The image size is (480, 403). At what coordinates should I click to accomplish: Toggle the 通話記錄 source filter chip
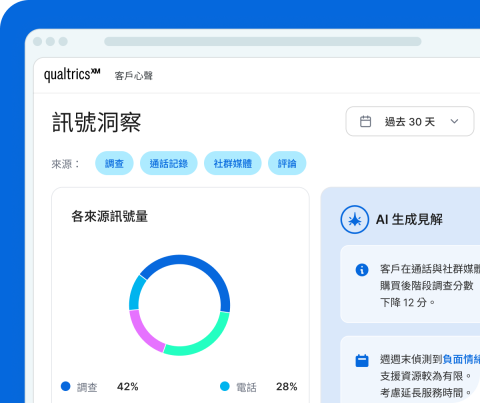click(x=169, y=163)
